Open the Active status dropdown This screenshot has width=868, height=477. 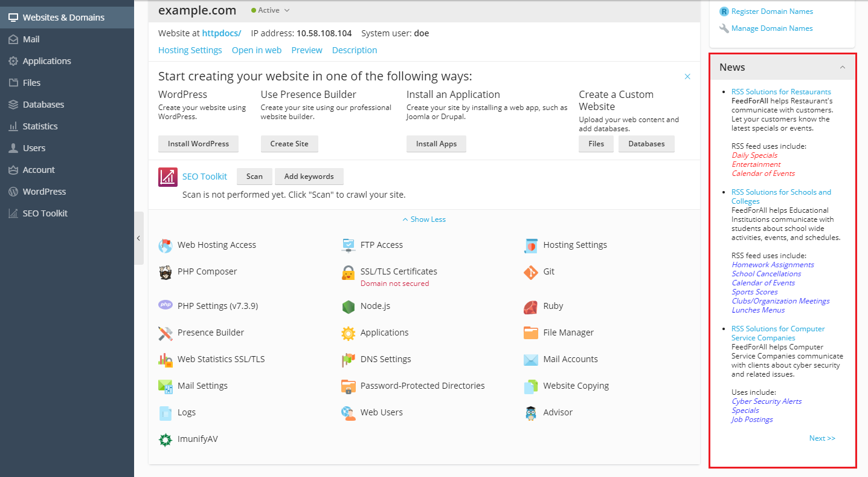(x=271, y=10)
